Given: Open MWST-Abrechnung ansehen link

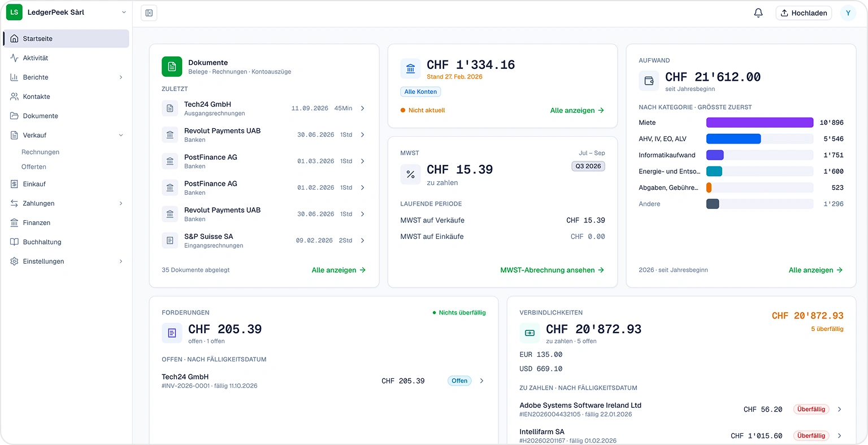Looking at the screenshot, I should tap(552, 270).
